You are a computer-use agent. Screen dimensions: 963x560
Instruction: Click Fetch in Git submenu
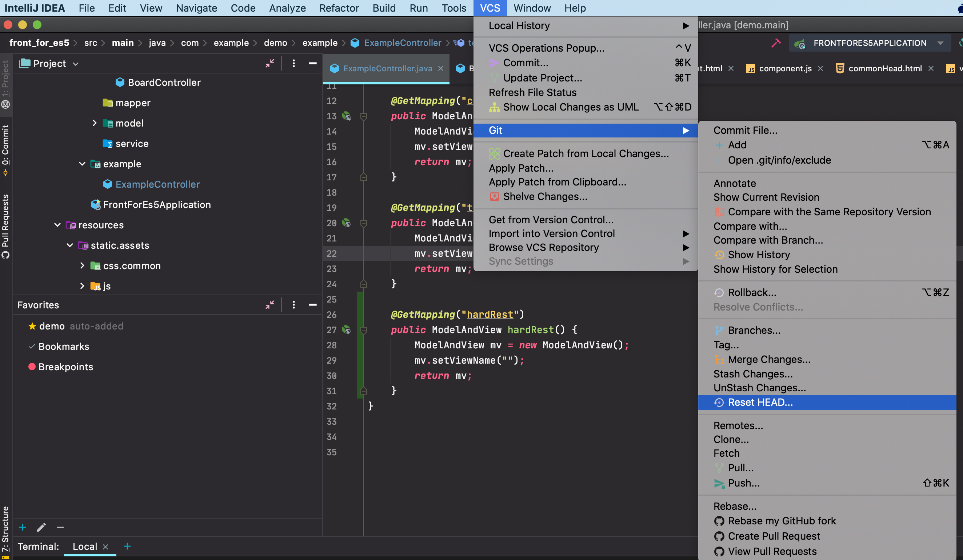pos(827,453)
